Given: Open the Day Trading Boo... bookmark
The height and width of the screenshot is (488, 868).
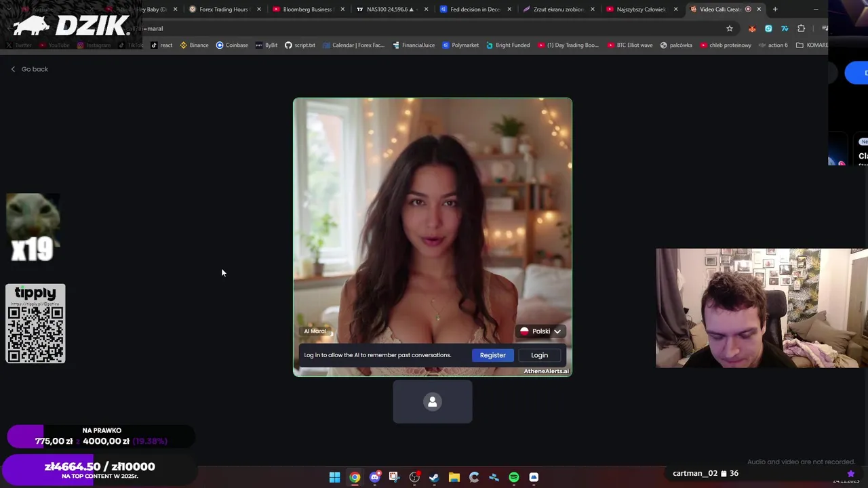Looking at the screenshot, I should click(568, 45).
